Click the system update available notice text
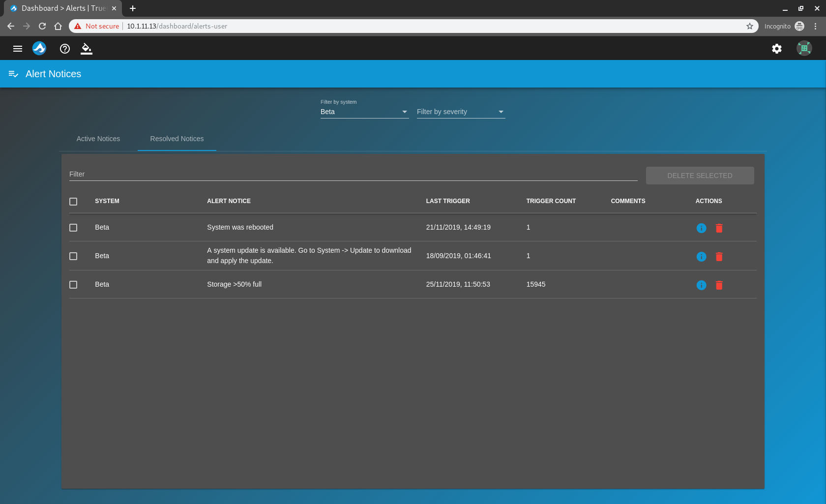This screenshot has width=826, height=504. pyautogui.click(x=309, y=256)
